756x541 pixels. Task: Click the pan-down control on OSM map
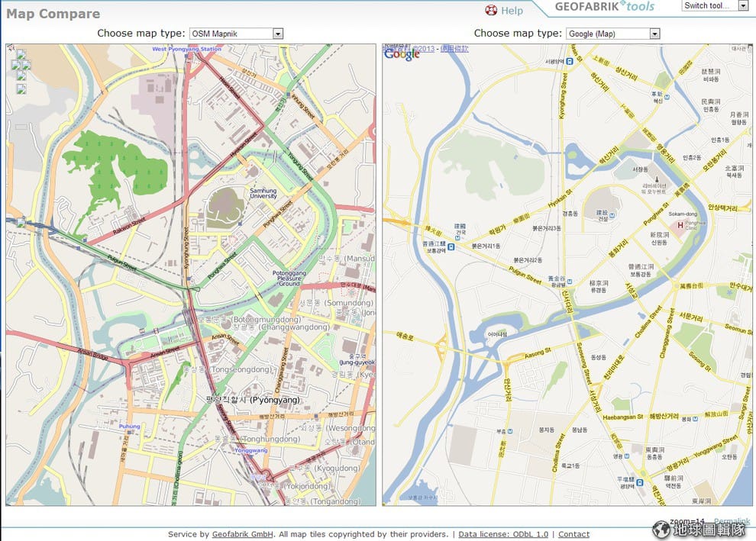(21, 76)
